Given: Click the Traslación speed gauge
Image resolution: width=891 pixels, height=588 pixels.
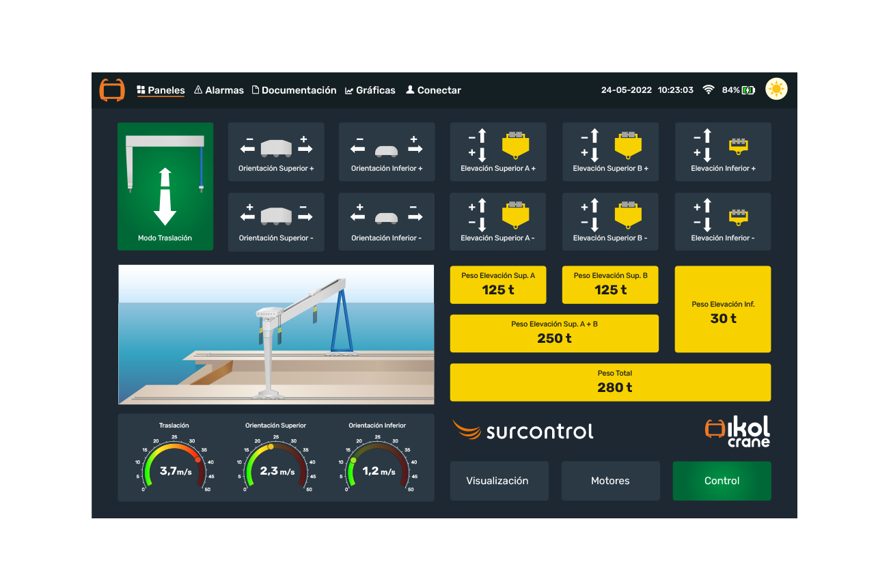Looking at the screenshot, I should click(174, 461).
